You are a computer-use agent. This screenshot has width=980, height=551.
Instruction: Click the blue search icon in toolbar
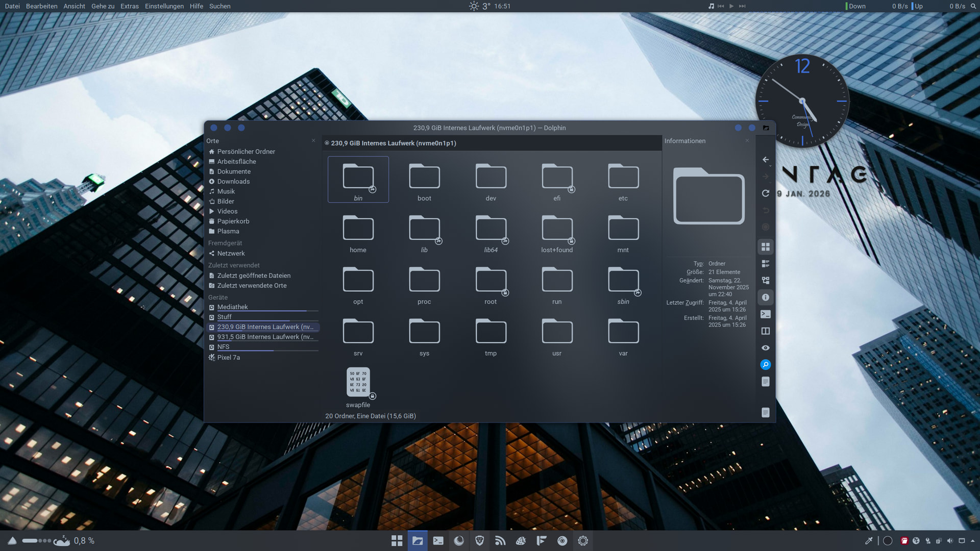765,365
